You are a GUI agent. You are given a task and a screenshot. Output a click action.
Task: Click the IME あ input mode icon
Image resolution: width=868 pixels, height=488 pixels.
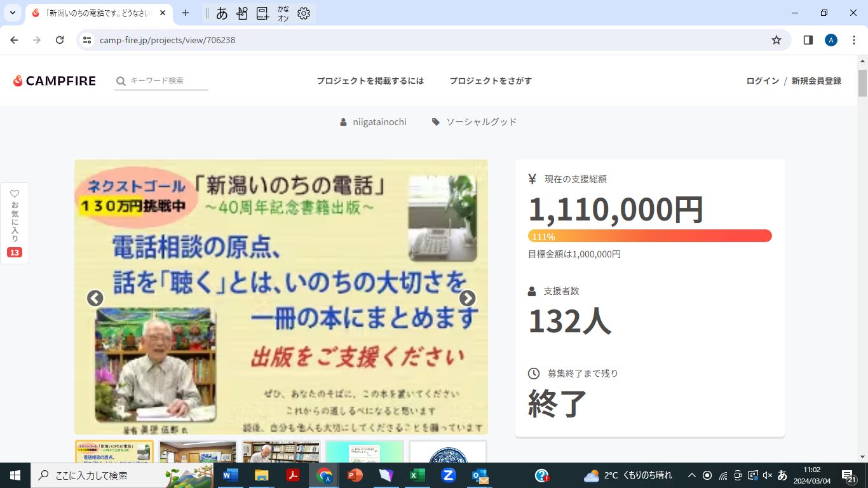click(x=222, y=13)
